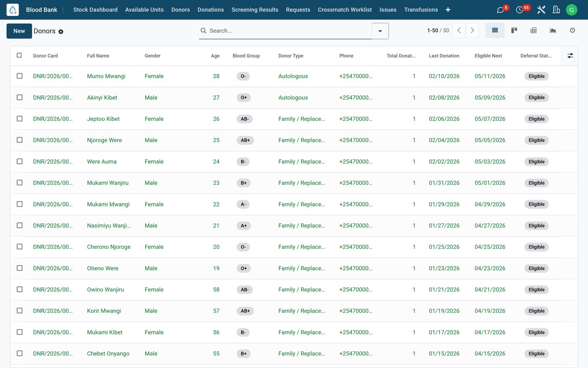This screenshot has height=368, width=588.
Task: Click the New donor button
Action: pos(19,31)
